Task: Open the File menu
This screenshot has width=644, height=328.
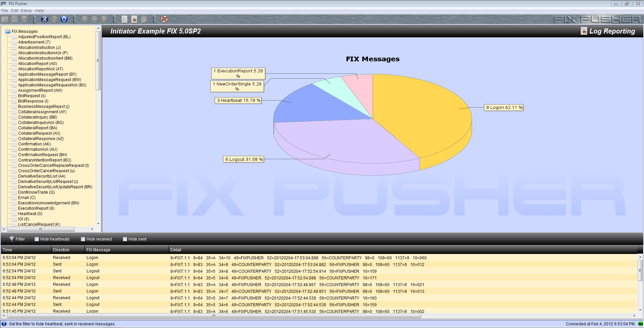Action: coord(5,11)
